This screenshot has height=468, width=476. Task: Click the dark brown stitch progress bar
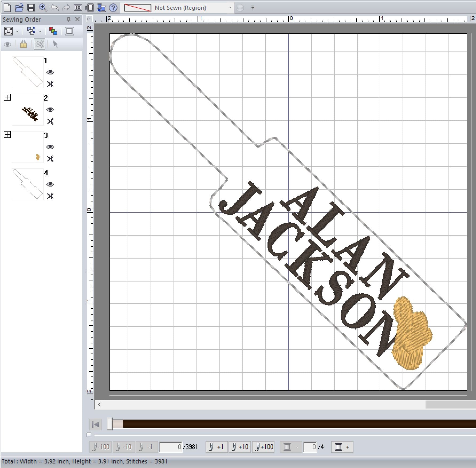click(299, 424)
